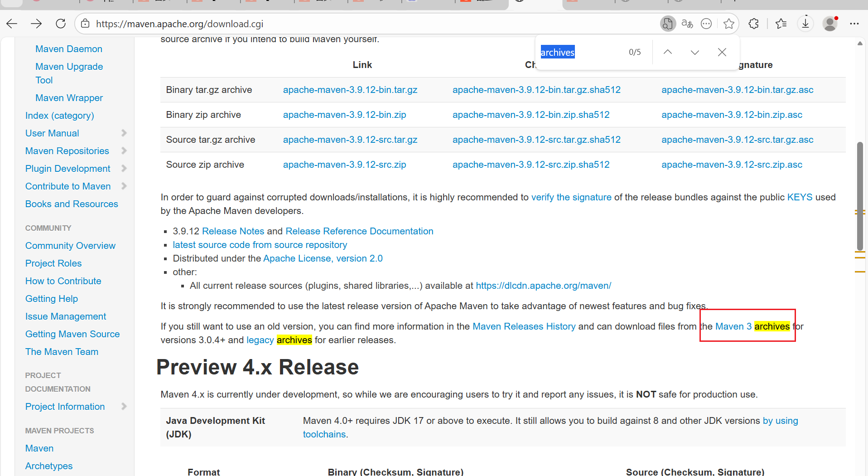Screen dimensions: 868x476
Task: Open the public KEYS link
Action: click(x=800, y=197)
